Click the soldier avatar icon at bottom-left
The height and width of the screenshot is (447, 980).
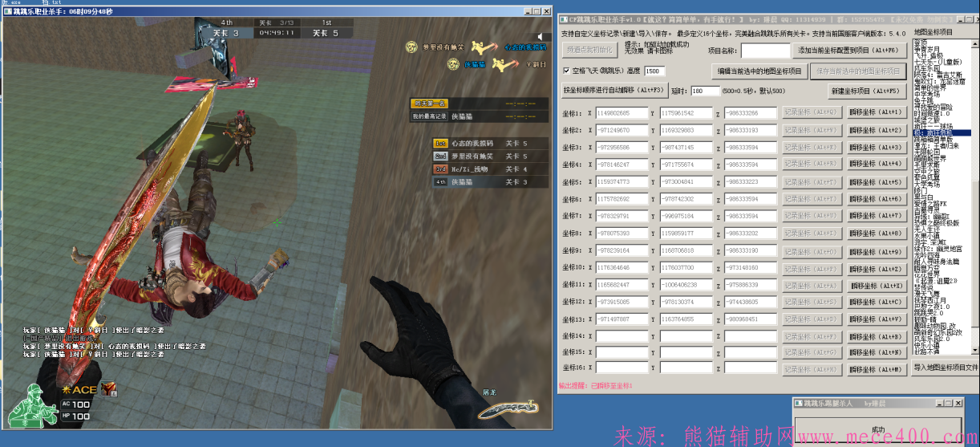(x=32, y=406)
